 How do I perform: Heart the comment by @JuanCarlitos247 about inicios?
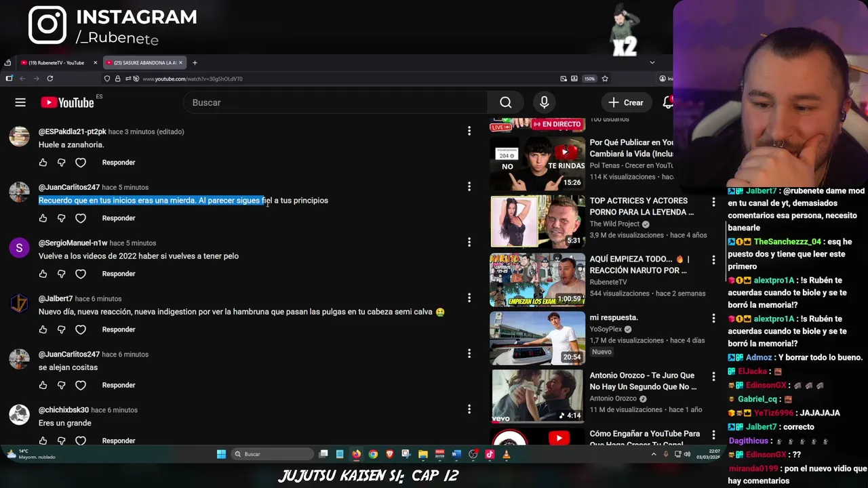pyautogui.click(x=81, y=218)
